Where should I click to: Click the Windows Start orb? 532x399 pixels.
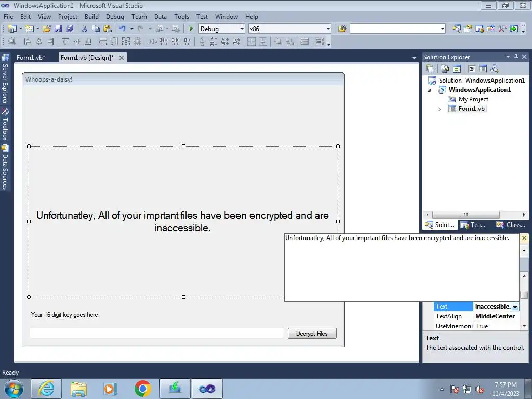coord(14,389)
